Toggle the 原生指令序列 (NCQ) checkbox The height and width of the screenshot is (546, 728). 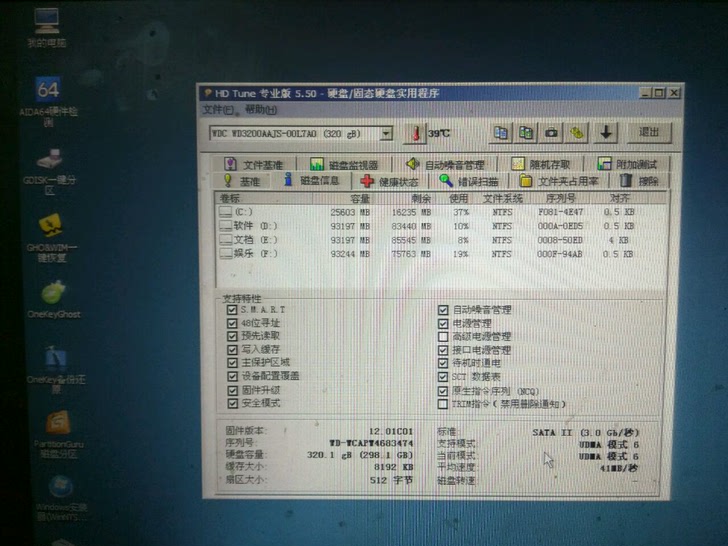[x=443, y=391]
